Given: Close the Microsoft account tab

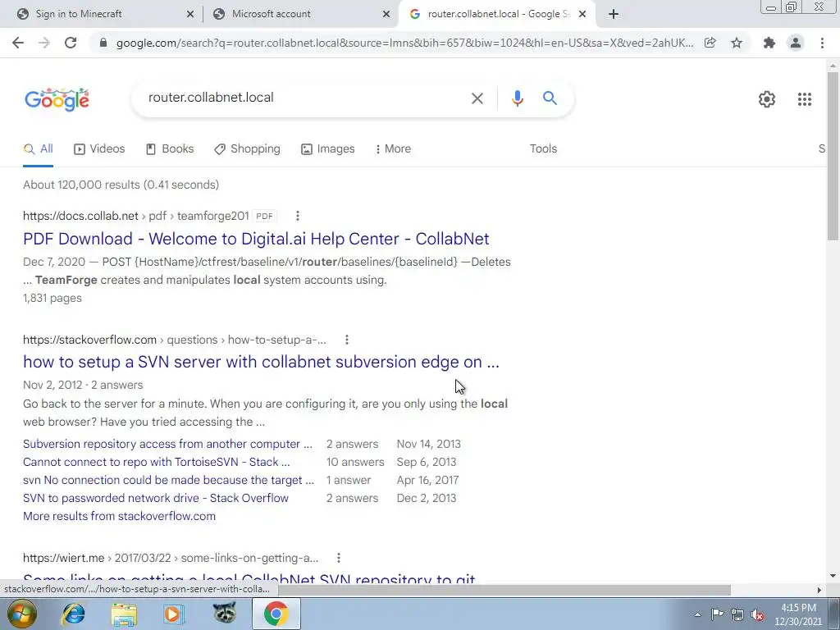Looking at the screenshot, I should tap(386, 14).
